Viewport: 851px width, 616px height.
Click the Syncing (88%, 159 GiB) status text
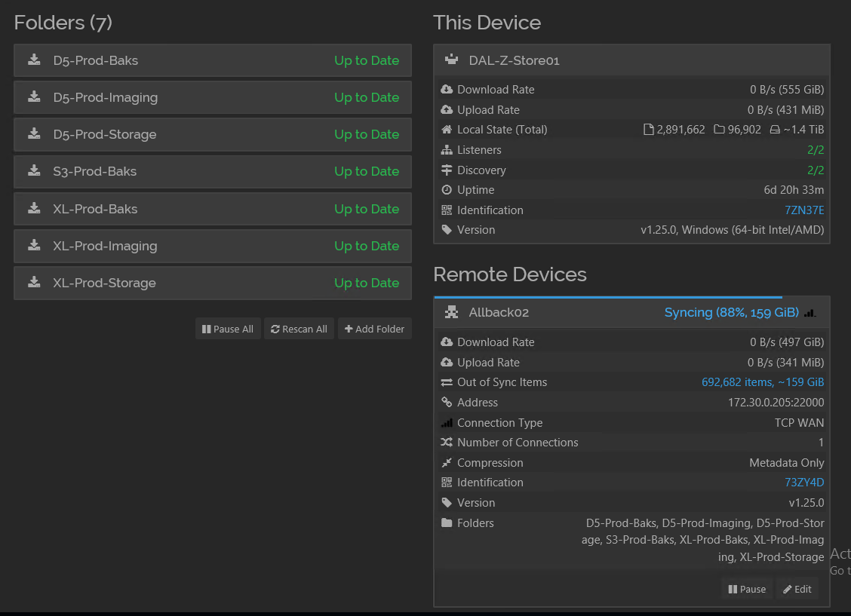(x=732, y=312)
